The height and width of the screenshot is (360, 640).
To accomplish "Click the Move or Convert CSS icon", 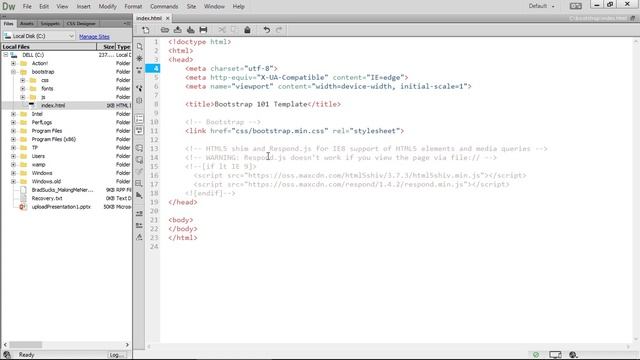I will point(140,195).
